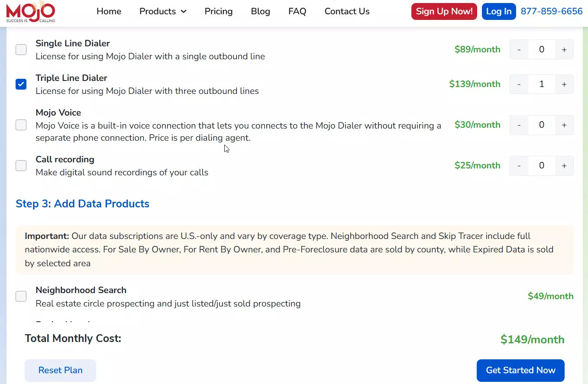Click the Total Monthly Cost label

coord(73,339)
